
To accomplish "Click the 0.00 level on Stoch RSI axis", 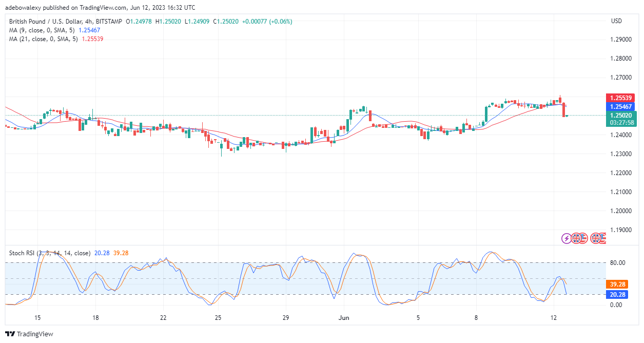I will [615, 305].
